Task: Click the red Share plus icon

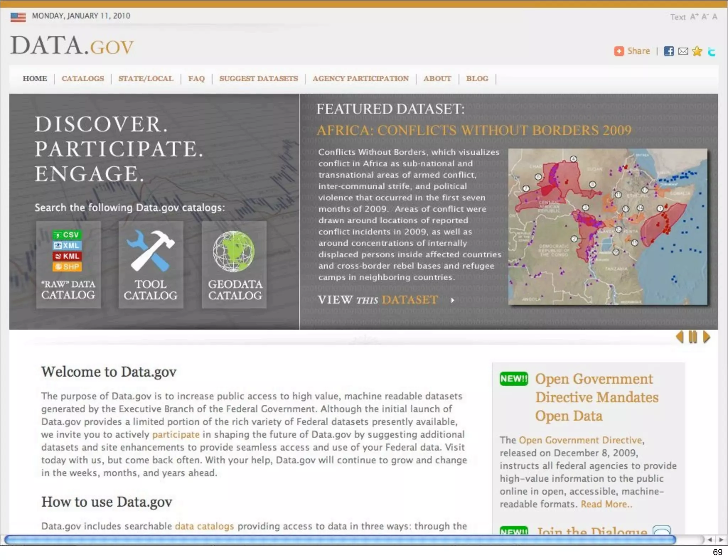Action: [619, 51]
